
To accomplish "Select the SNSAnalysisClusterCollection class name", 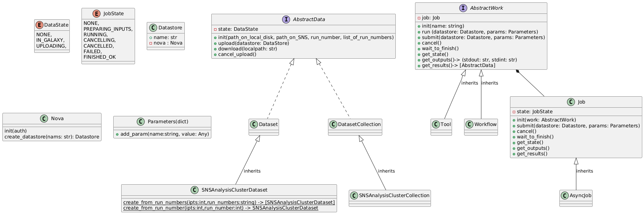I will (x=394, y=195).
